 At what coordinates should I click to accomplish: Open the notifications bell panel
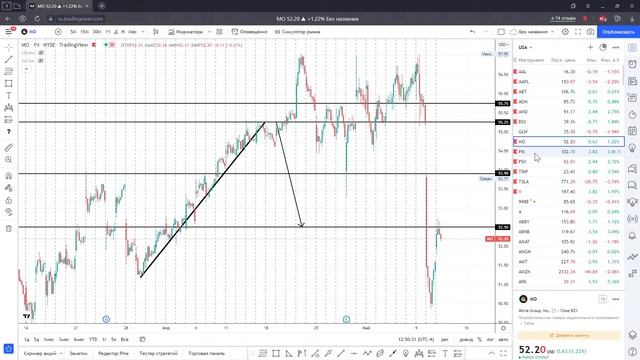coord(632,236)
